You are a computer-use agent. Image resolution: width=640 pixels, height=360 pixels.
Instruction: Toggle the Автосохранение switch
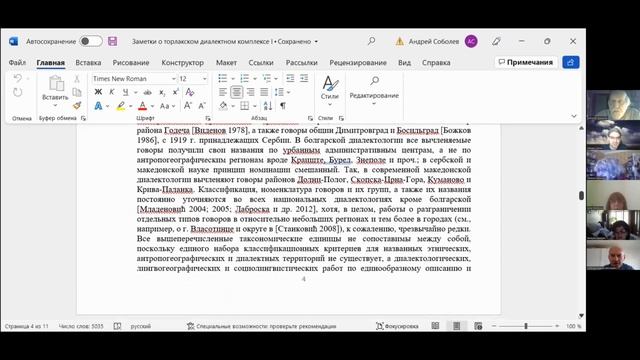pos(91,41)
